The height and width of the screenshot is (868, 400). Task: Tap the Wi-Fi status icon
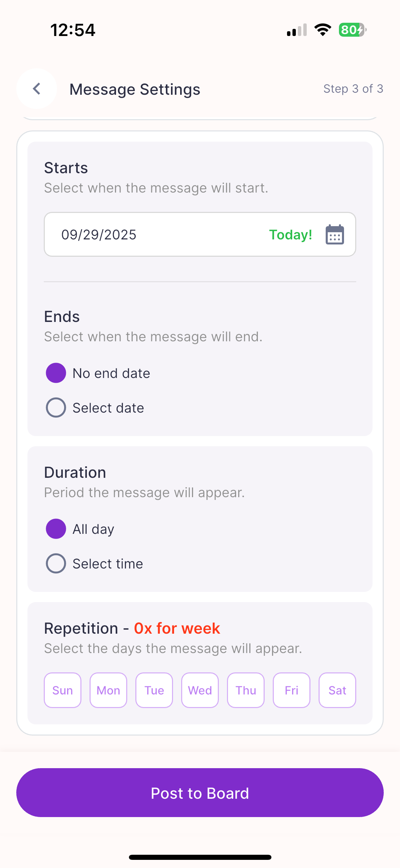pos(323,30)
